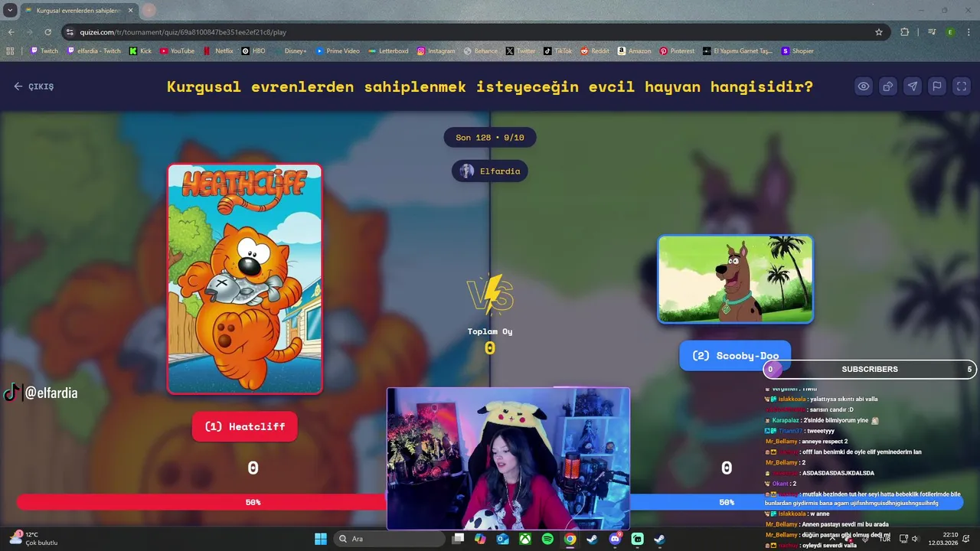Select the Heathcliff poster image

point(245,279)
